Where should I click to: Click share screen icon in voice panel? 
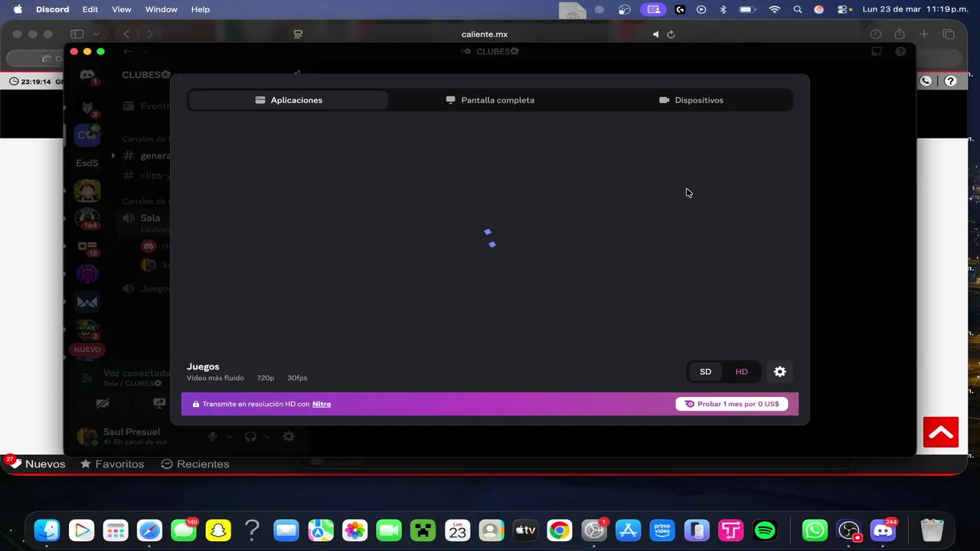pos(159,403)
